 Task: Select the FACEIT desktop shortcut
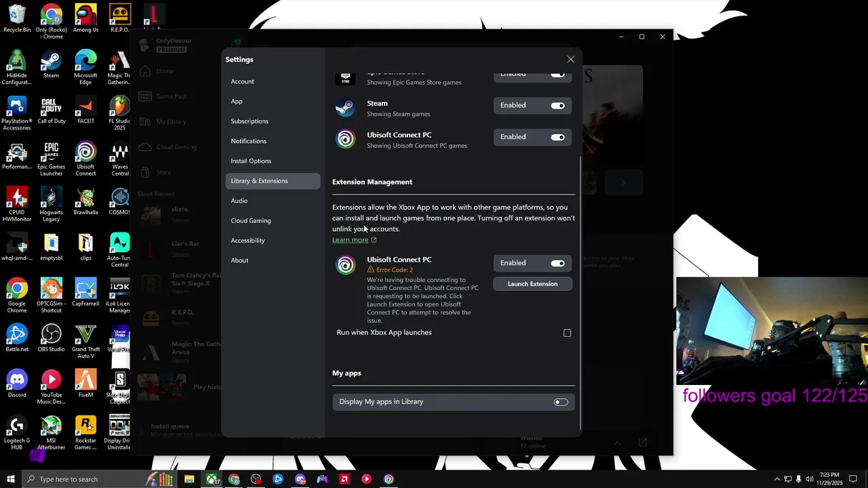(85, 110)
